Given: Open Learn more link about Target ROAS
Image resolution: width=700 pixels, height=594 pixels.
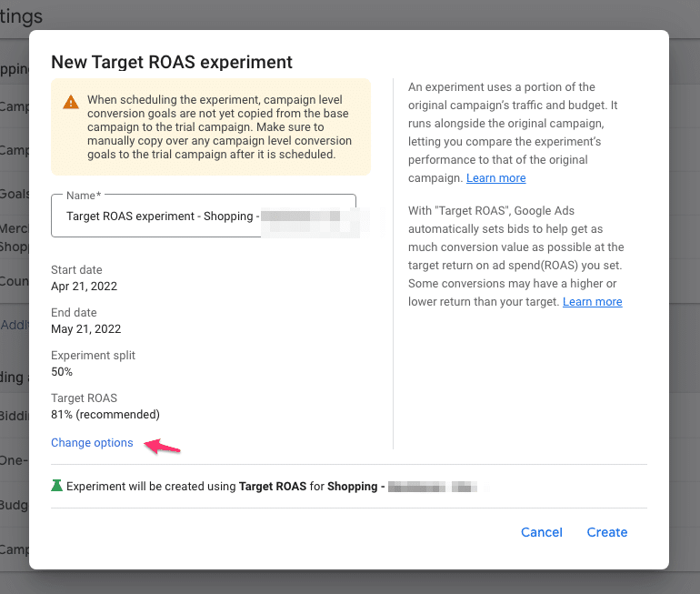Looking at the screenshot, I should point(593,301).
